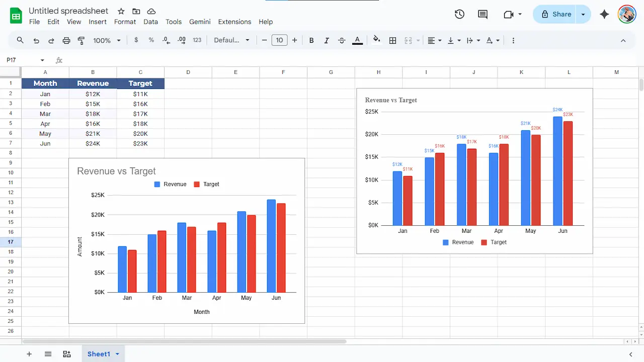Open the vertical align dropdown

click(x=454, y=40)
